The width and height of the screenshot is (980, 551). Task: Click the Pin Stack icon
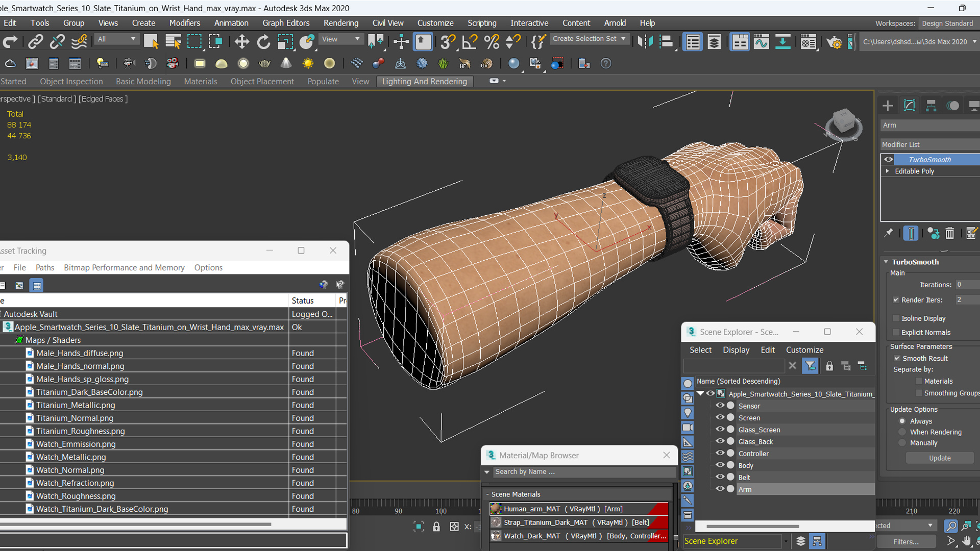click(x=889, y=233)
